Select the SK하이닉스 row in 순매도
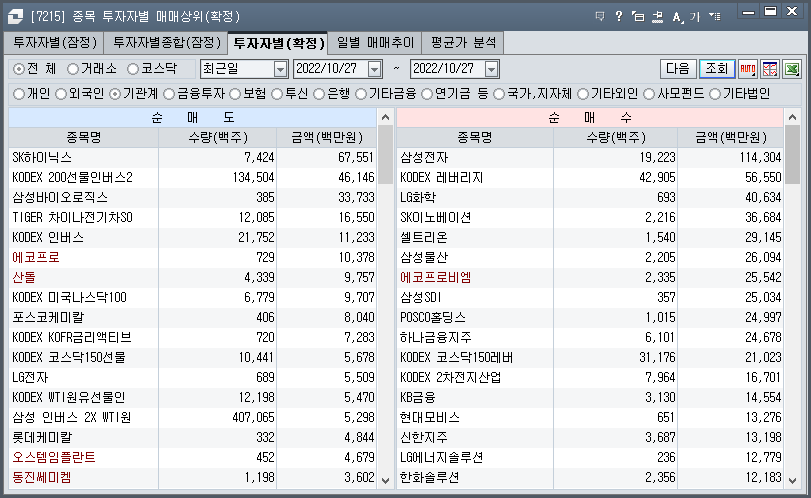811x498 pixels. tap(192, 157)
